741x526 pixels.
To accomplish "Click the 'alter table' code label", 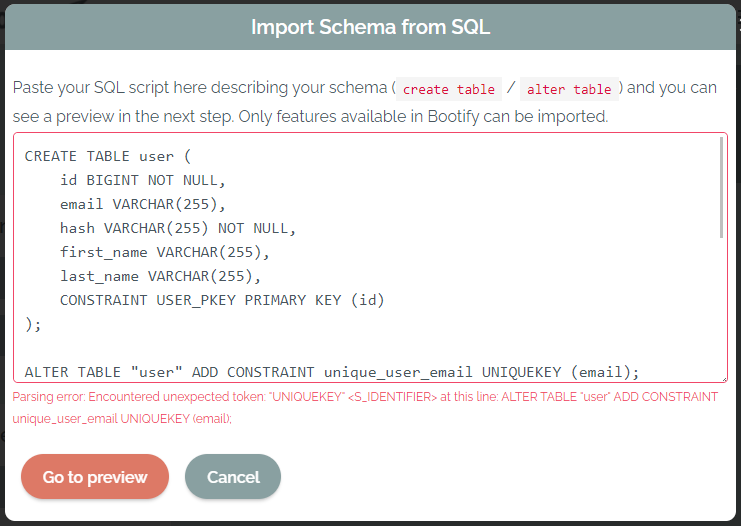I will pos(569,89).
